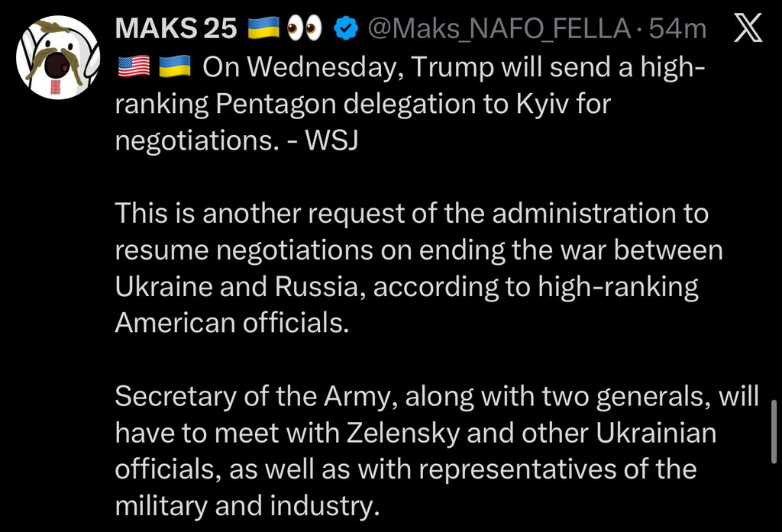Click the phrase 'Secretary of the Army'

256,397
